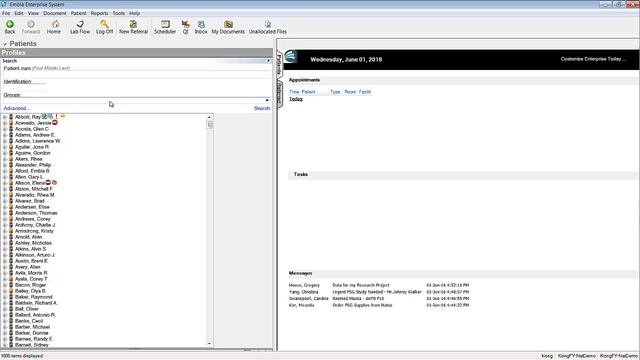Expand the Adkins, Lawrence W. tree node
This screenshot has height=360, width=640.
click(x=5, y=141)
